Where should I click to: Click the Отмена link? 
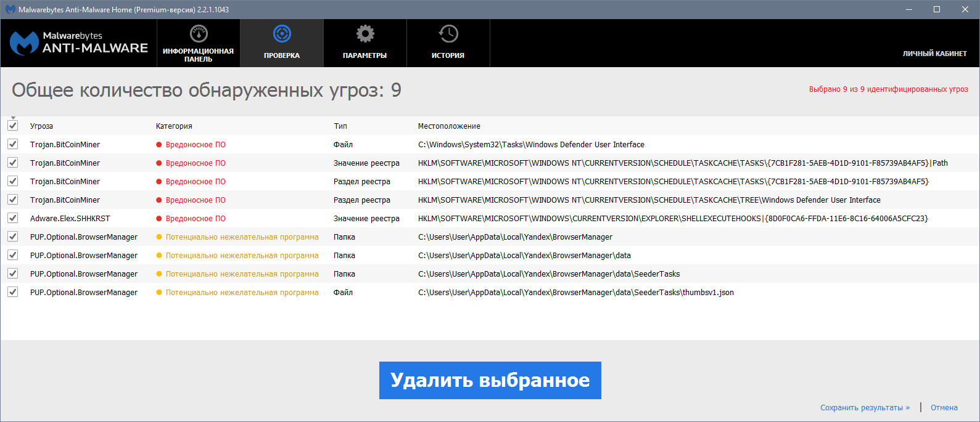click(944, 408)
